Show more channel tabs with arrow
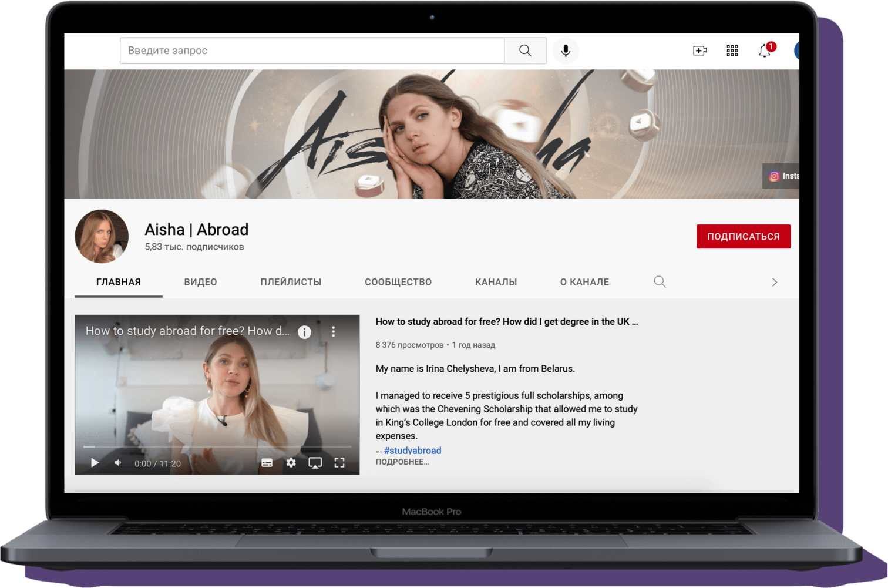Image resolution: width=888 pixels, height=588 pixels. click(775, 283)
